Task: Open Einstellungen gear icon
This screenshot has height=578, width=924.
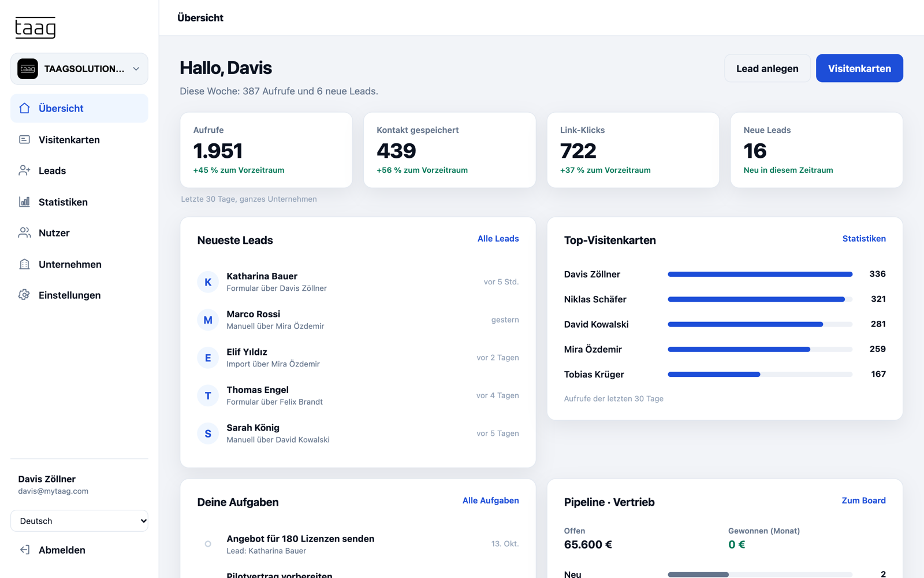Action: [24, 295]
